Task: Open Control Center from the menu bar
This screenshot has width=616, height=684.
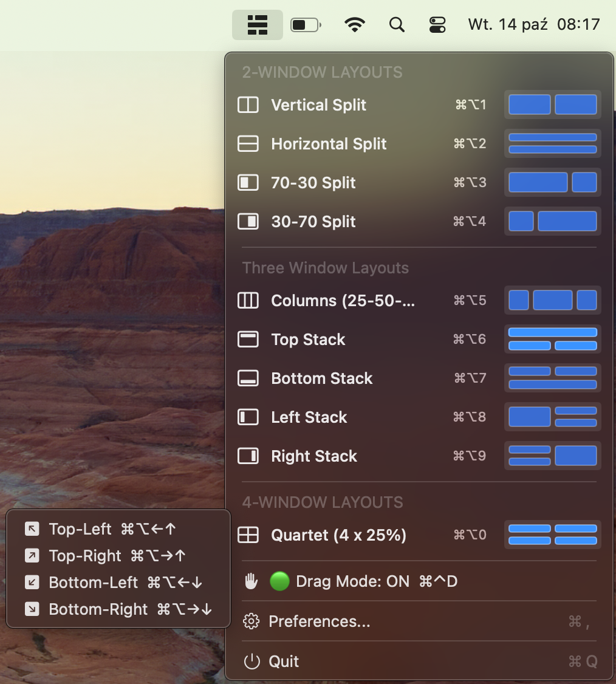Action: 438,24
